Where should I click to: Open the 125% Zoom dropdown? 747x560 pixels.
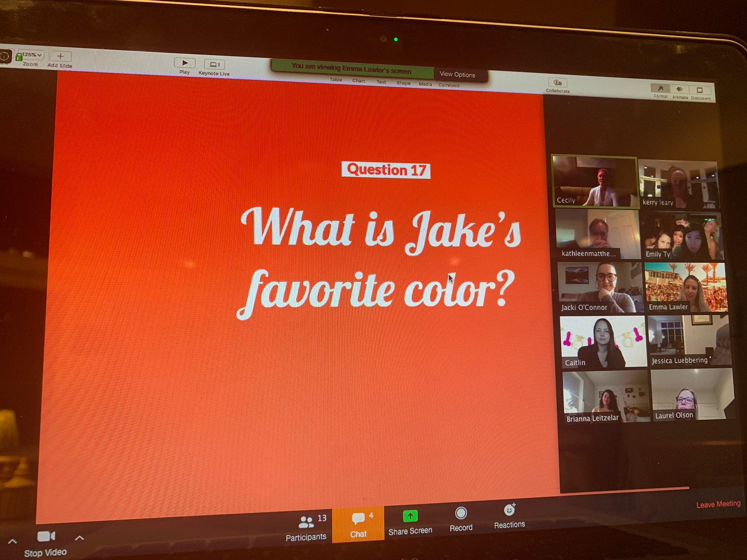point(31,55)
